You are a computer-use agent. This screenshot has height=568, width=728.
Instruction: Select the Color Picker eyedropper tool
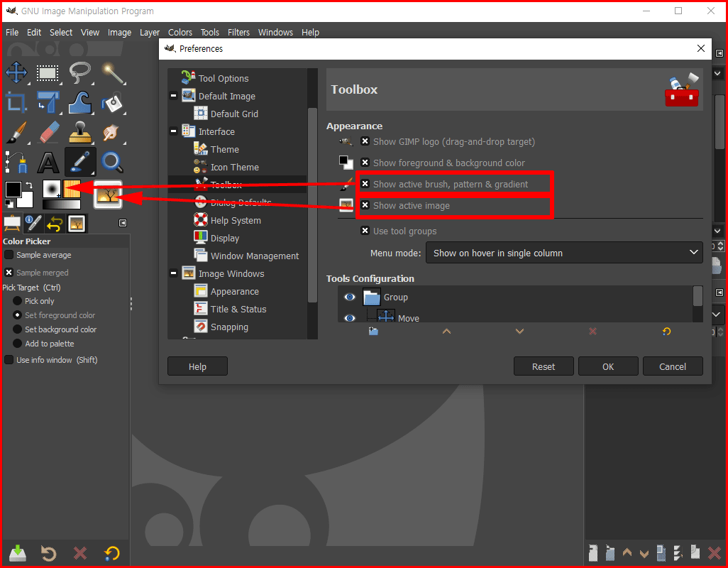pos(80,162)
